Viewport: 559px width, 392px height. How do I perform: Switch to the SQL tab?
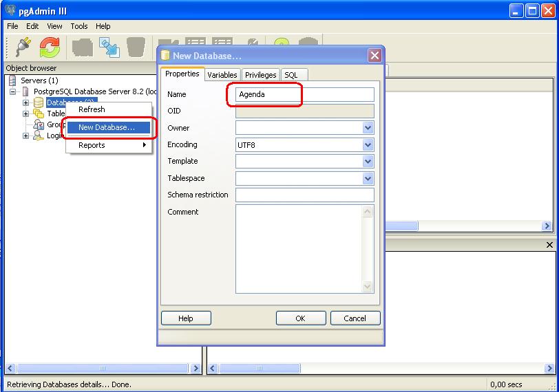pyautogui.click(x=295, y=75)
